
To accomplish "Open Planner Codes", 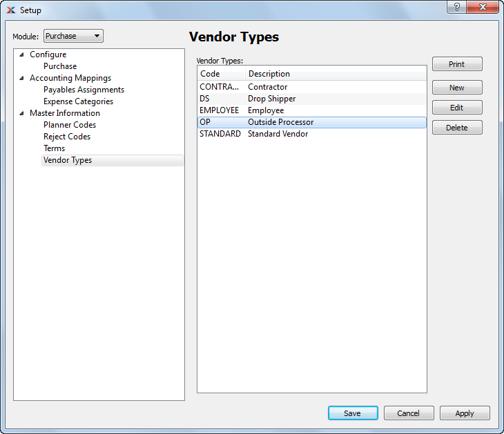I will pos(70,125).
